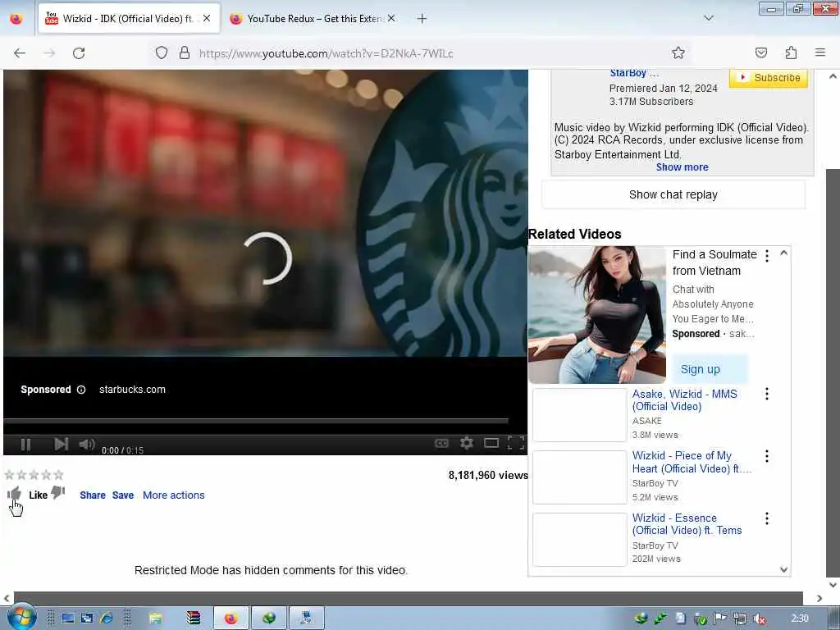Open the Windows Start button
This screenshot has height=630, width=840.
coord(21,617)
